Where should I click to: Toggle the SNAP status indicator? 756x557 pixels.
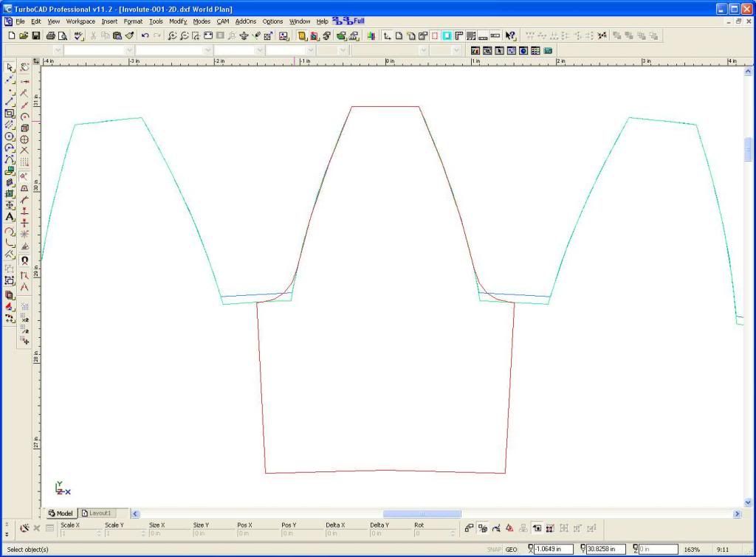coord(494,550)
